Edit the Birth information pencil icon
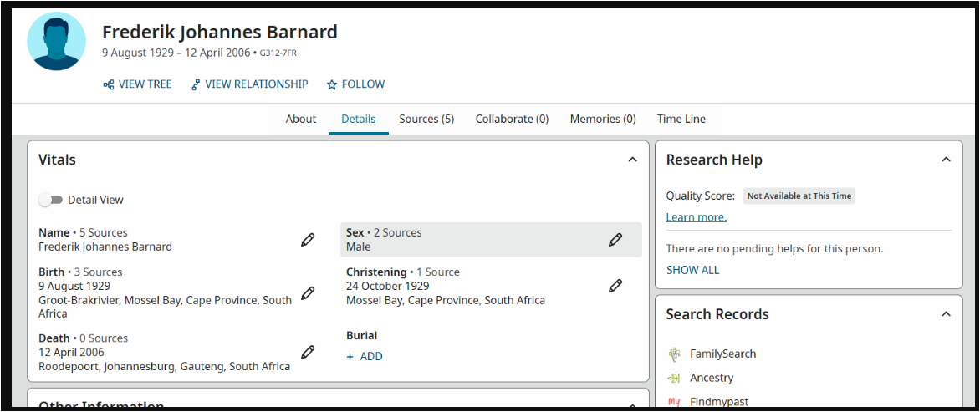The image size is (980, 412). [x=308, y=293]
